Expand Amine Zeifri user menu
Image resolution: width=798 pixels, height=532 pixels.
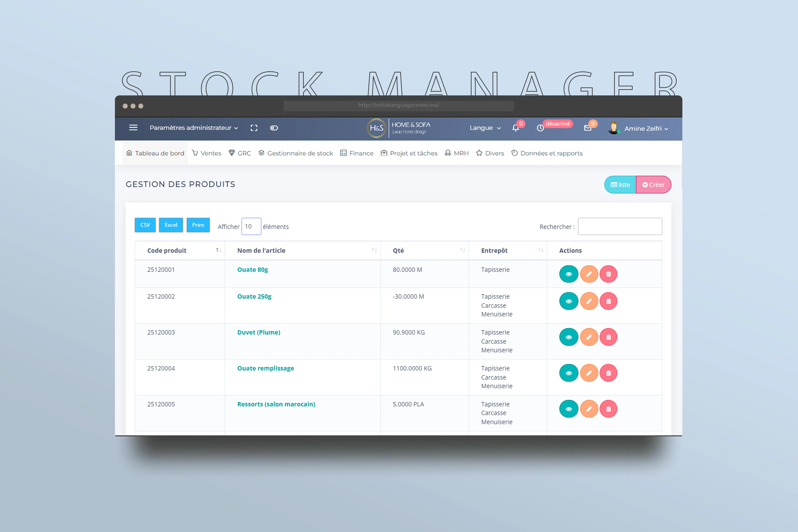pos(646,129)
